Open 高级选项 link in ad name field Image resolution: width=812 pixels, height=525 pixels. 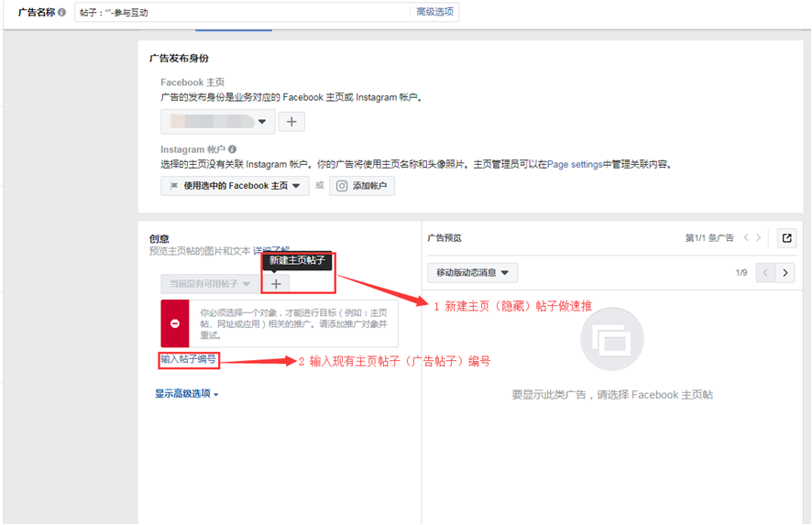click(x=434, y=12)
